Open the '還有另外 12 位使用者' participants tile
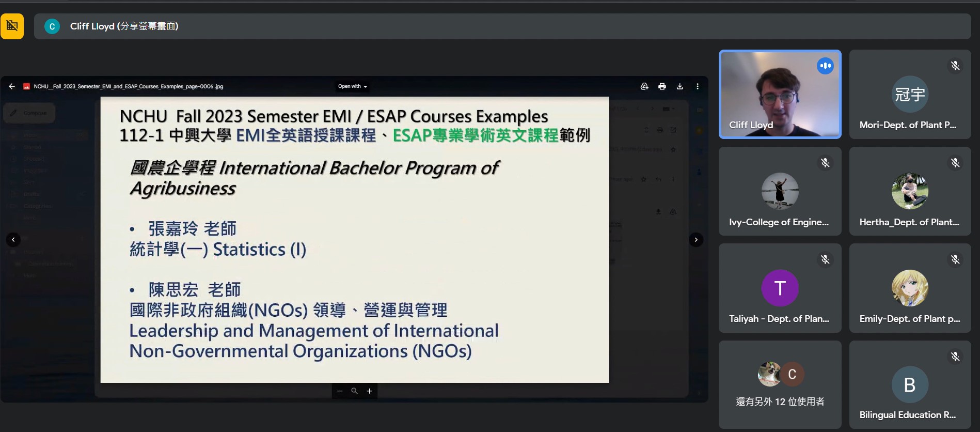The height and width of the screenshot is (432, 980). [x=780, y=385]
